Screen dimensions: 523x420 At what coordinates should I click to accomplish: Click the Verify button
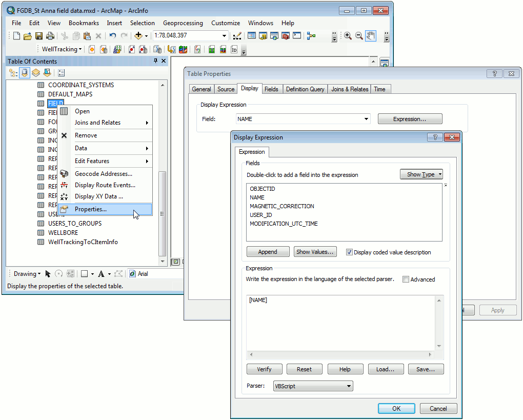265,369
